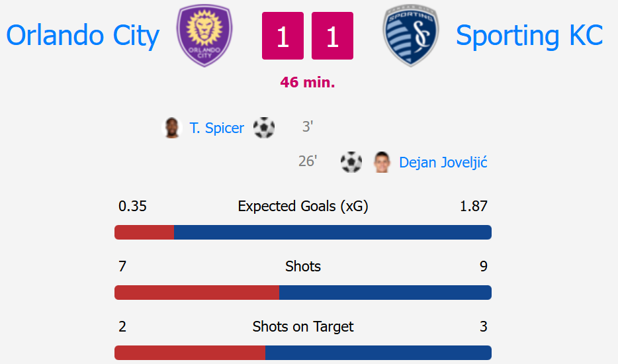The image size is (618, 364).
Task: Open the Sporting KC team page link
Action: 529,36
